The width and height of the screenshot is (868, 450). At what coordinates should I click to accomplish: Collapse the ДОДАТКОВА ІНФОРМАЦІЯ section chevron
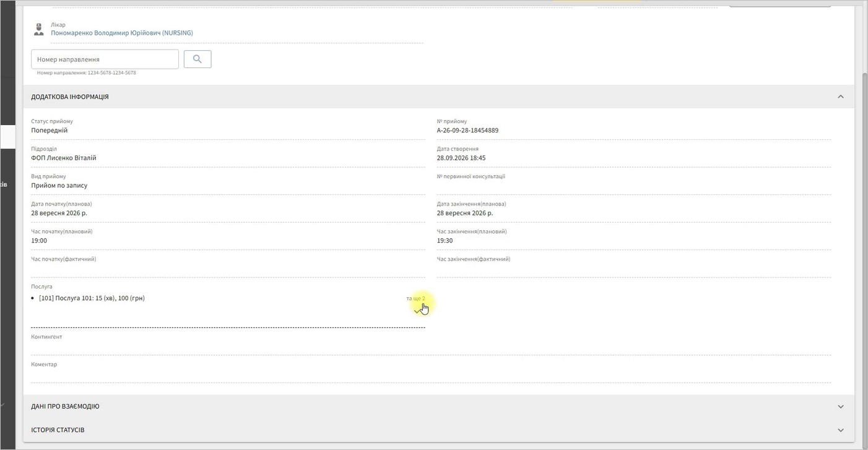(840, 97)
